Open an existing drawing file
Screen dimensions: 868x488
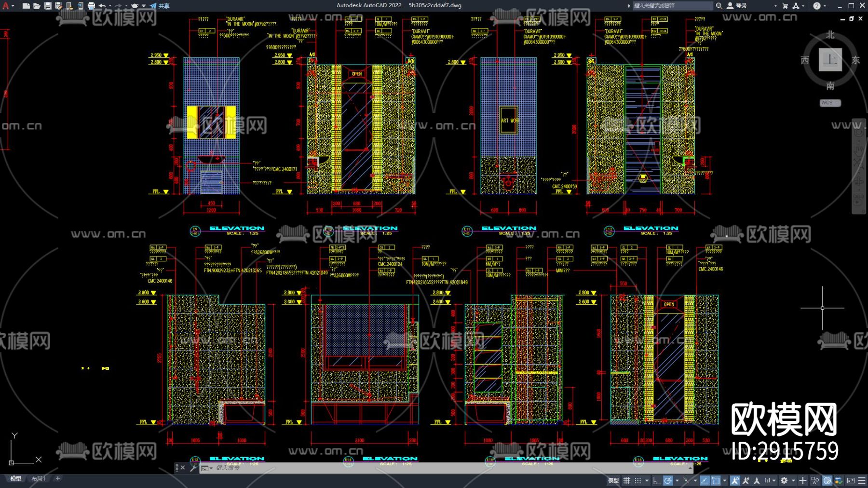point(37,6)
